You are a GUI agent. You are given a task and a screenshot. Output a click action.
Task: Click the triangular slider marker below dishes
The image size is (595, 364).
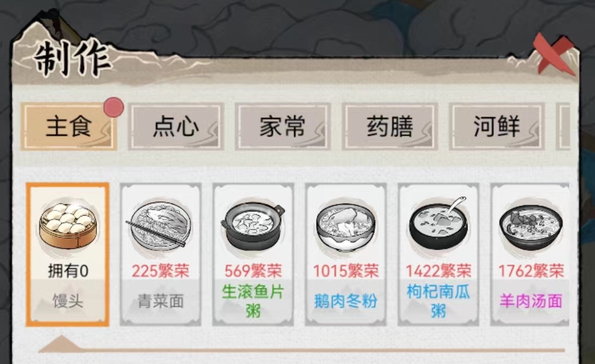[60, 344]
